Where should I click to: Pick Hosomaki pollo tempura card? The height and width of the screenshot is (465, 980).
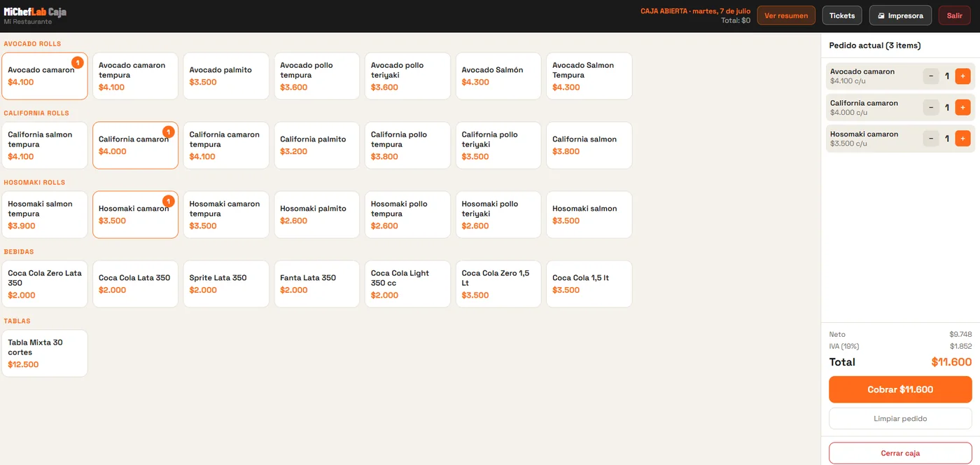(x=408, y=215)
